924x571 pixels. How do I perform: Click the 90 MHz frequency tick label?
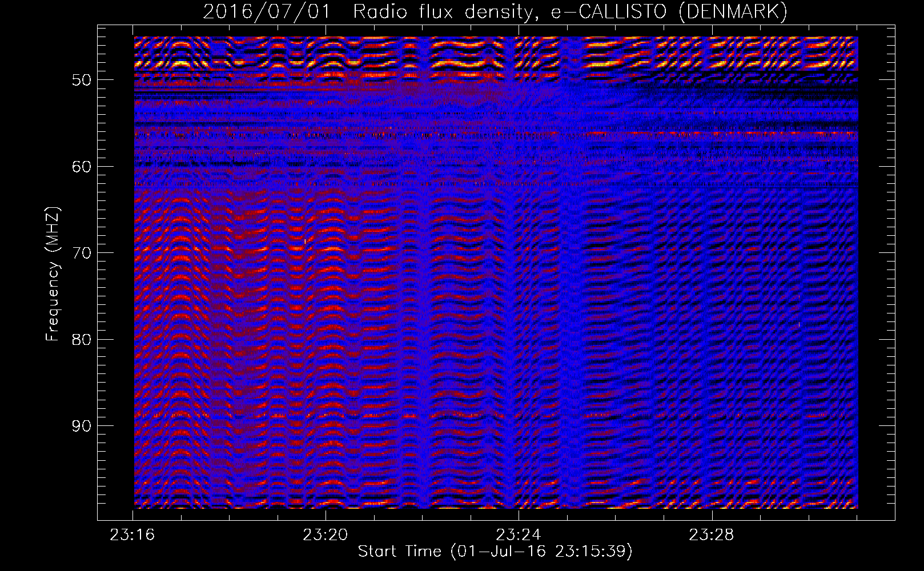[x=82, y=426]
